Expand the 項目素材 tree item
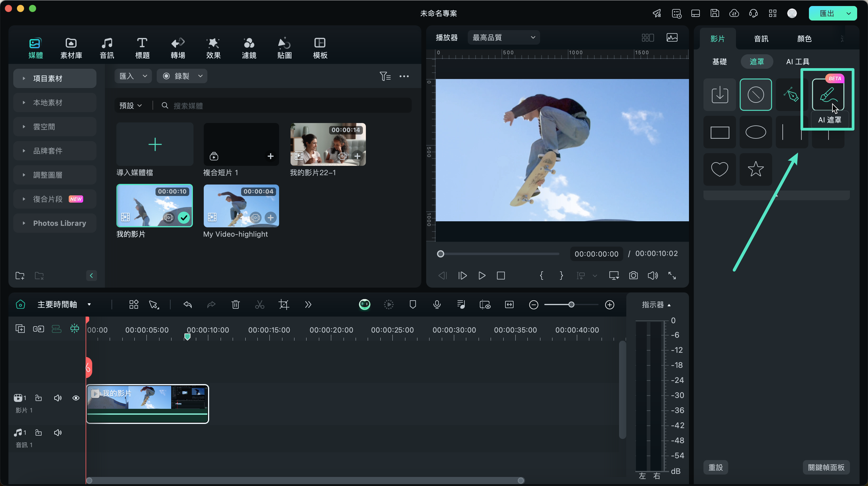The height and width of the screenshot is (486, 868). 24,78
